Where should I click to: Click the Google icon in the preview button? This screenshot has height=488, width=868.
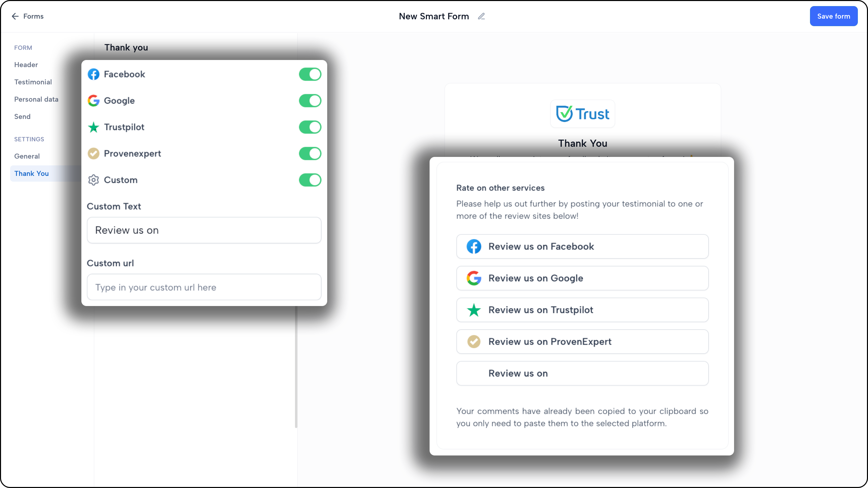pos(474,278)
